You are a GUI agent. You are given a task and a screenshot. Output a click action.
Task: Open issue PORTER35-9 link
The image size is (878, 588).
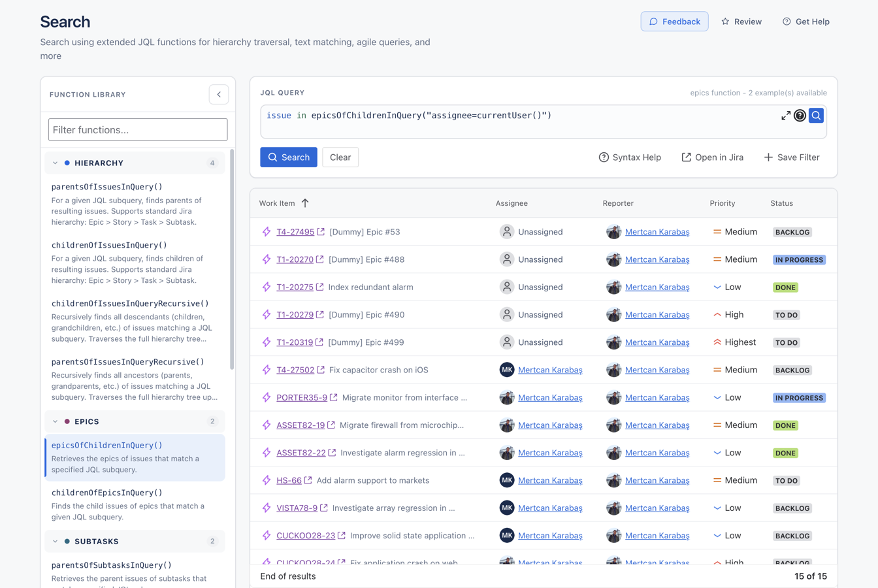pos(302,397)
